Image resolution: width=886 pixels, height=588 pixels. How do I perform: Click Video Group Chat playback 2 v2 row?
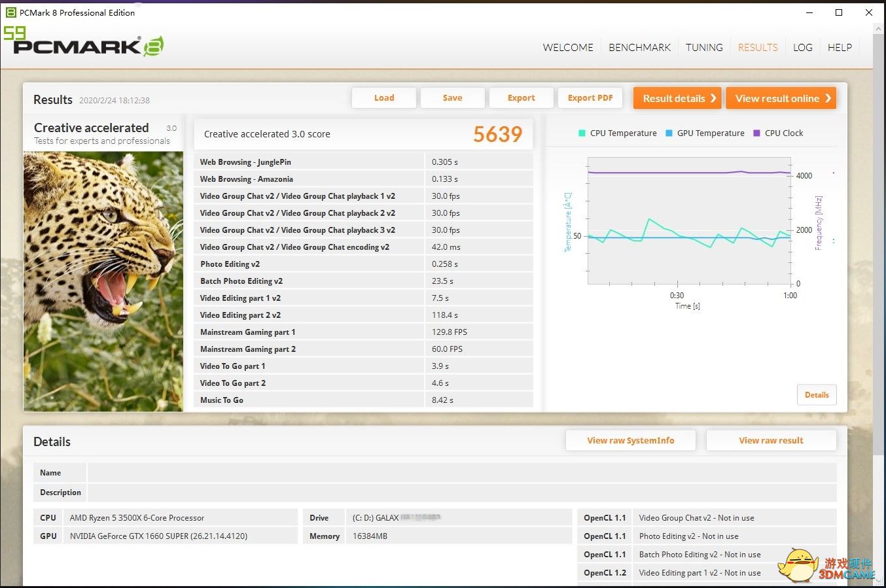(x=363, y=213)
